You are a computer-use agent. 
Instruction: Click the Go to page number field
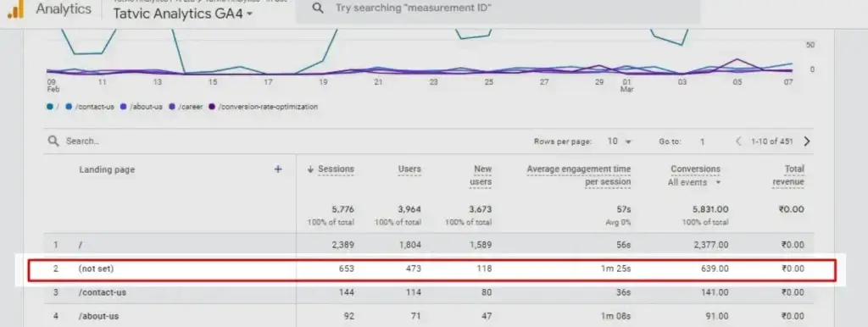(702, 141)
